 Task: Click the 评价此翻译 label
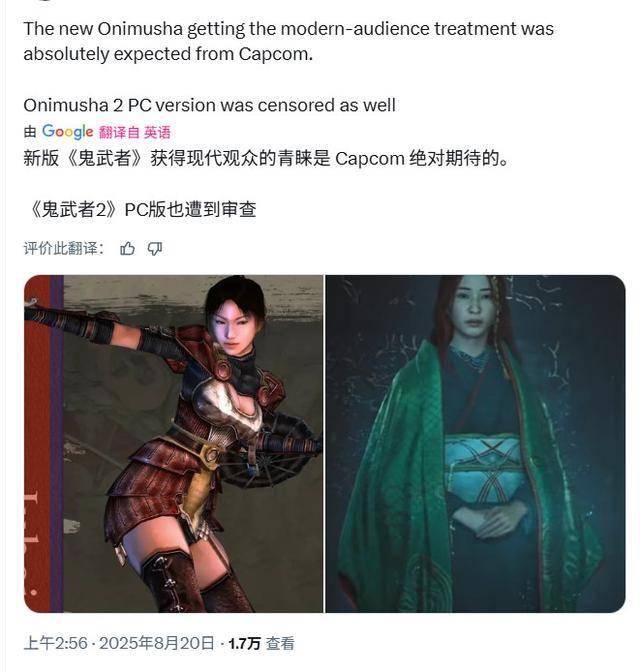coord(63,249)
